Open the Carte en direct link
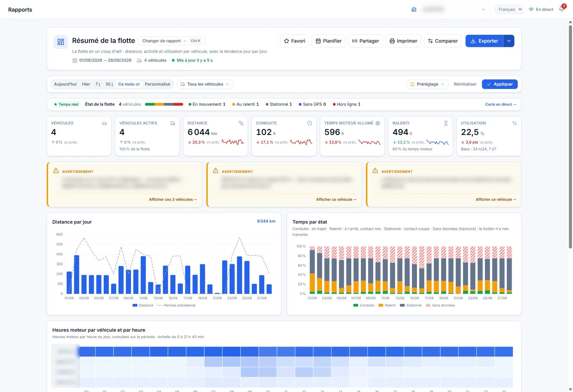573x392 pixels. click(x=501, y=104)
